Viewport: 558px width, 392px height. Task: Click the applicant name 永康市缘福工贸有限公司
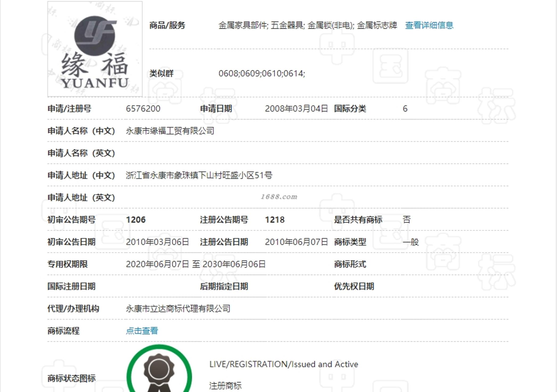click(x=170, y=131)
